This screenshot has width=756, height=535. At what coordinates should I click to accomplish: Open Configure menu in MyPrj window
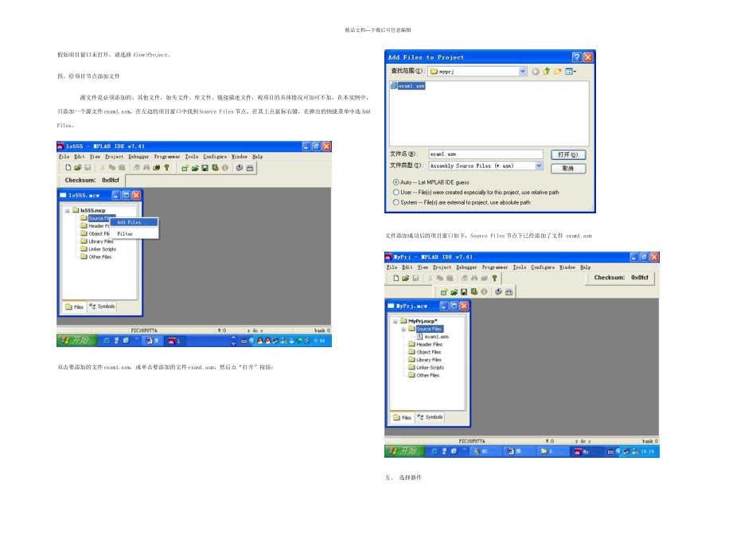pos(543,267)
